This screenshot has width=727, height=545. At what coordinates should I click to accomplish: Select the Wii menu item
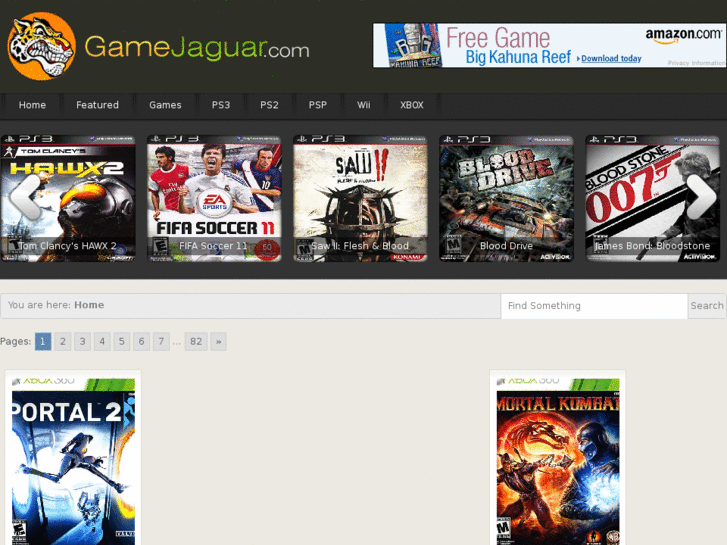(364, 105)
